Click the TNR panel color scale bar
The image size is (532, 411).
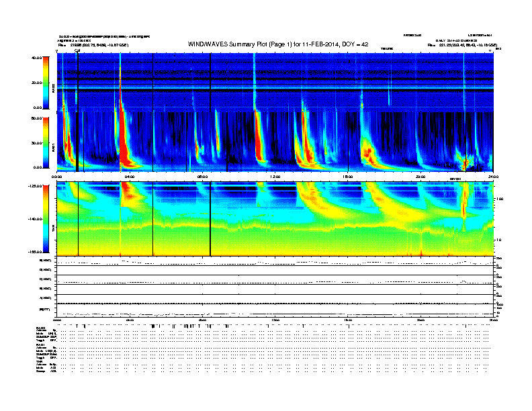coord(46,219)
